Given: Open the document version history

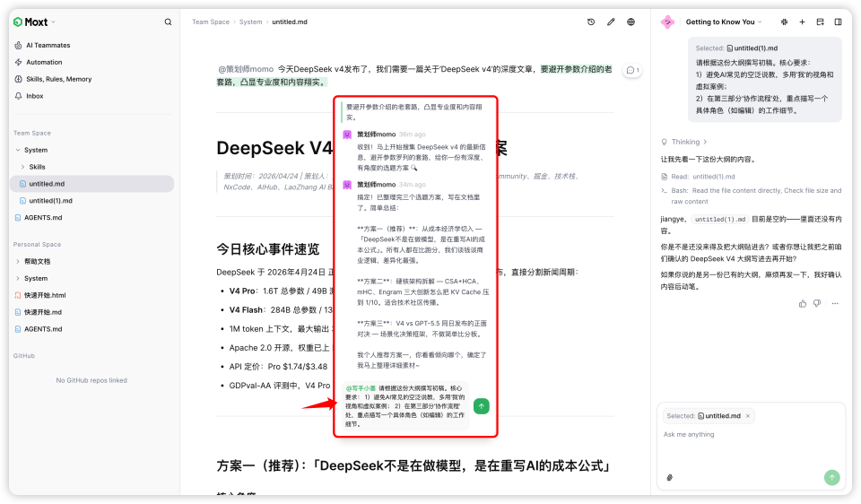Looking at the screenshot, I should tap(591, 22).
